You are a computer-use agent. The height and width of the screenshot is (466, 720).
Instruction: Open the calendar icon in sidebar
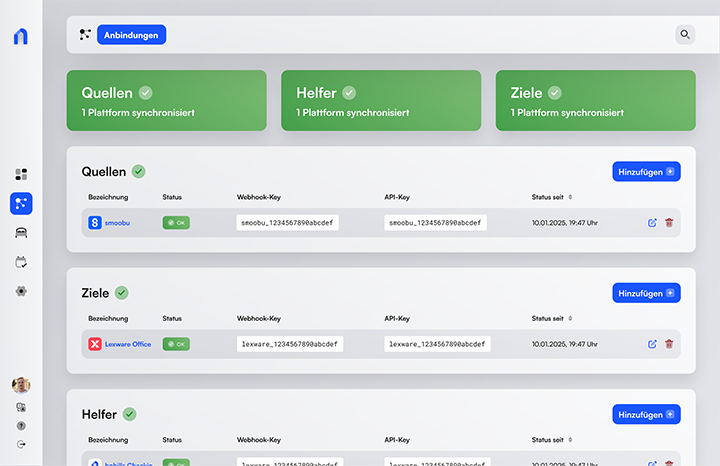(21, 262)
